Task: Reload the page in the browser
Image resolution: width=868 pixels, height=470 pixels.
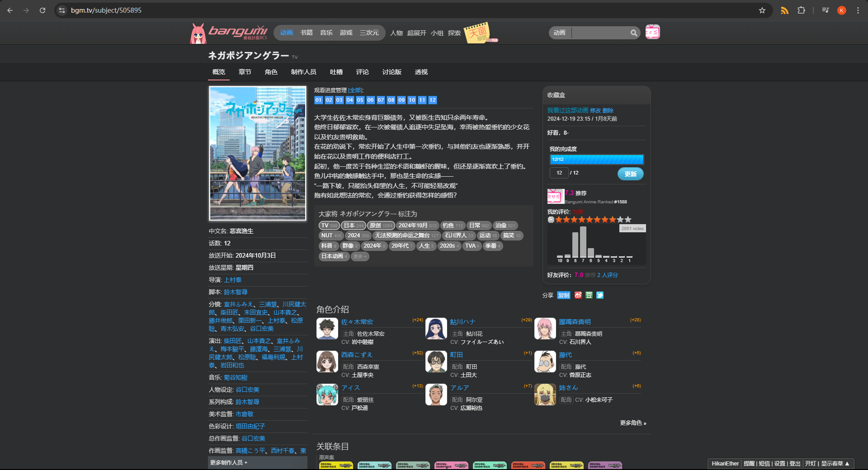Action: [x=42, y=10]
